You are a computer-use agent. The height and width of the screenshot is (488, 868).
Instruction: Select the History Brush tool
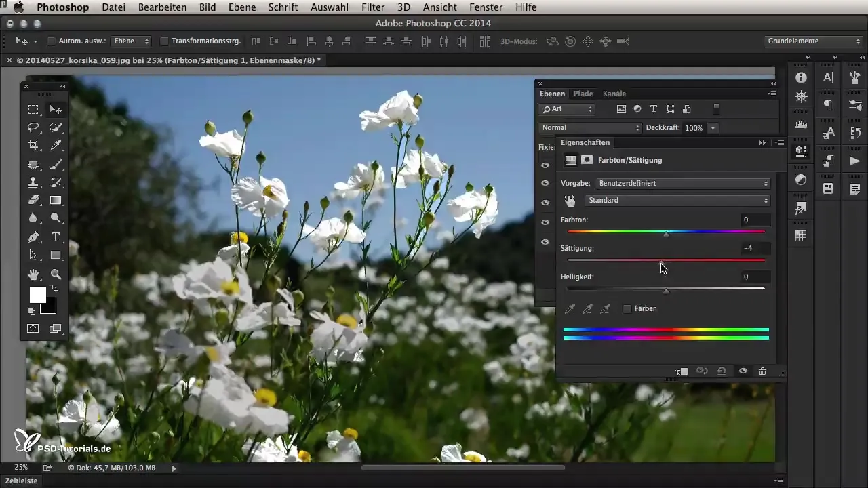56,182
